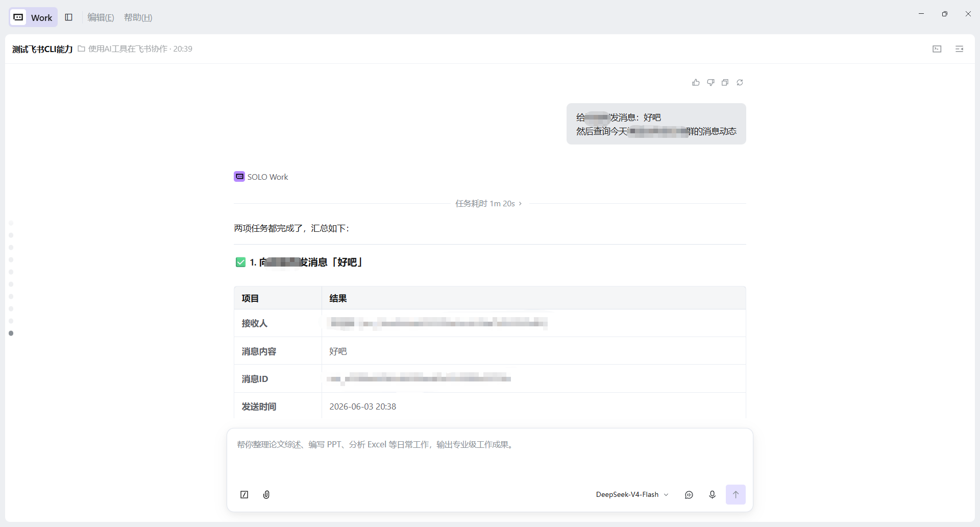Screen dimensions: 980x527
Task: Select the Work tab
Action: tap(33, 17)
